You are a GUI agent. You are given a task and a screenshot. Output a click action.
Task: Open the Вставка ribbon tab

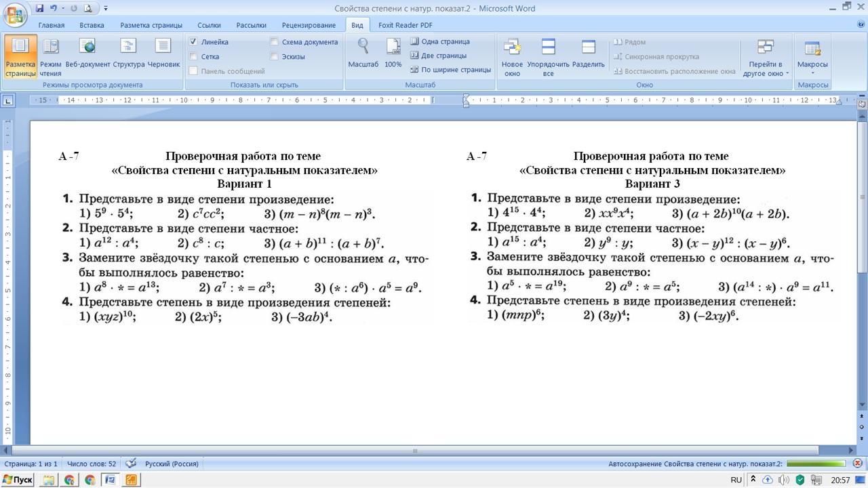pyautogui.click(x=92, y=25)
